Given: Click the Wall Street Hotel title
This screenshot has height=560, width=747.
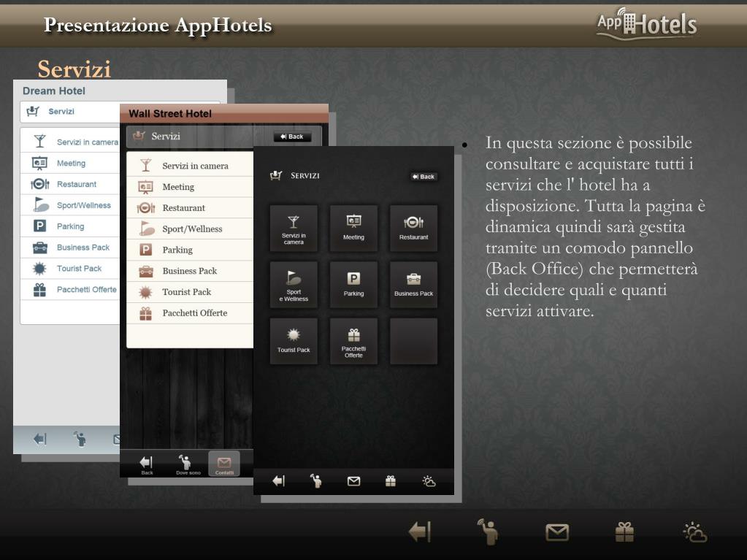Looking at the screenshot, I should pos(170,114).
